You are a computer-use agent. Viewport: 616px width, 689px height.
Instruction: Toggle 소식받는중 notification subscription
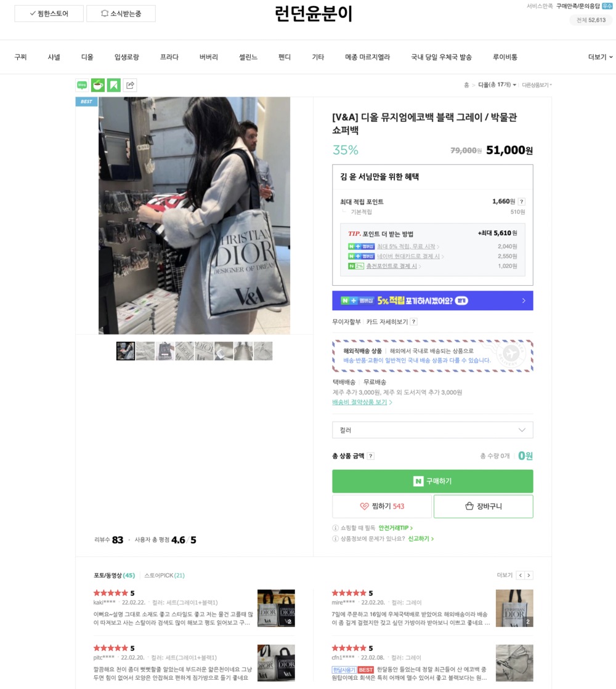point(121,14)
